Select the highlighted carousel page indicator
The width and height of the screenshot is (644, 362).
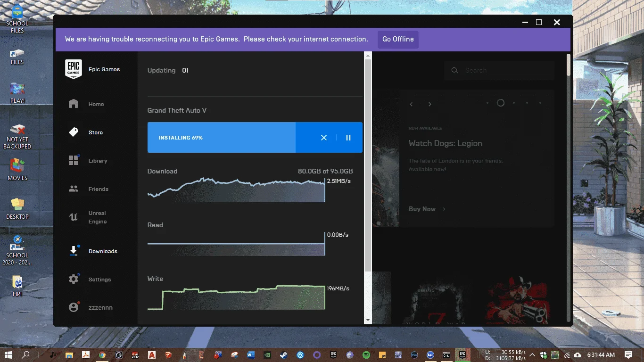pos(501,103)
